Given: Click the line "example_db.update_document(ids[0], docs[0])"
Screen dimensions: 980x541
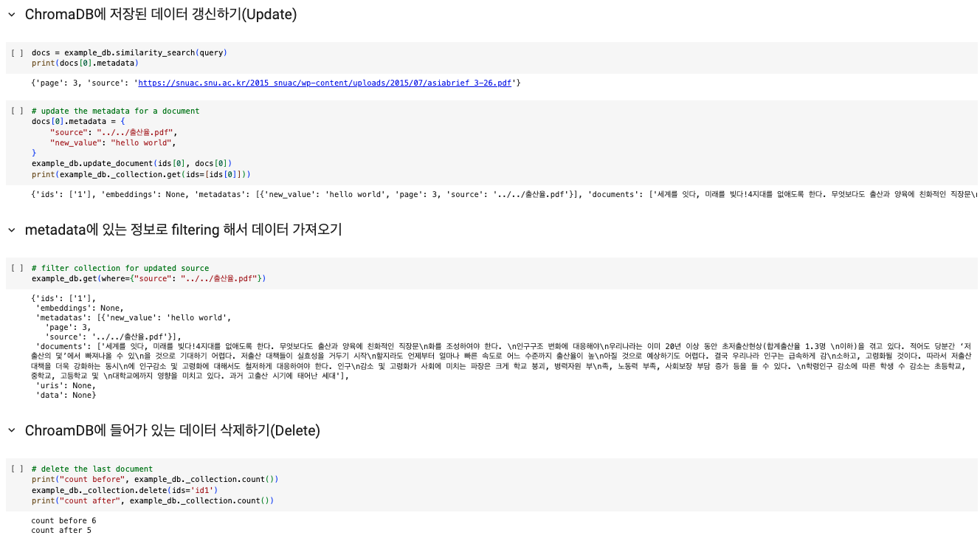Looking at the screenshot, I should [x=131, y=163].
